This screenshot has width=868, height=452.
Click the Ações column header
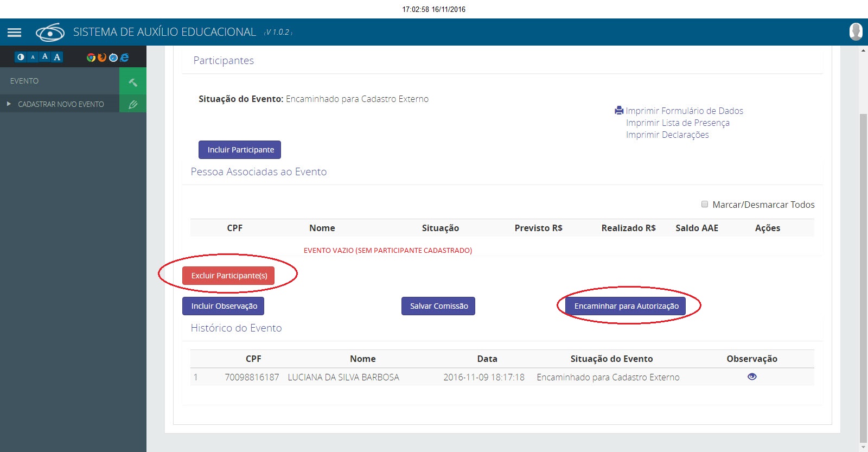[768, 228]
